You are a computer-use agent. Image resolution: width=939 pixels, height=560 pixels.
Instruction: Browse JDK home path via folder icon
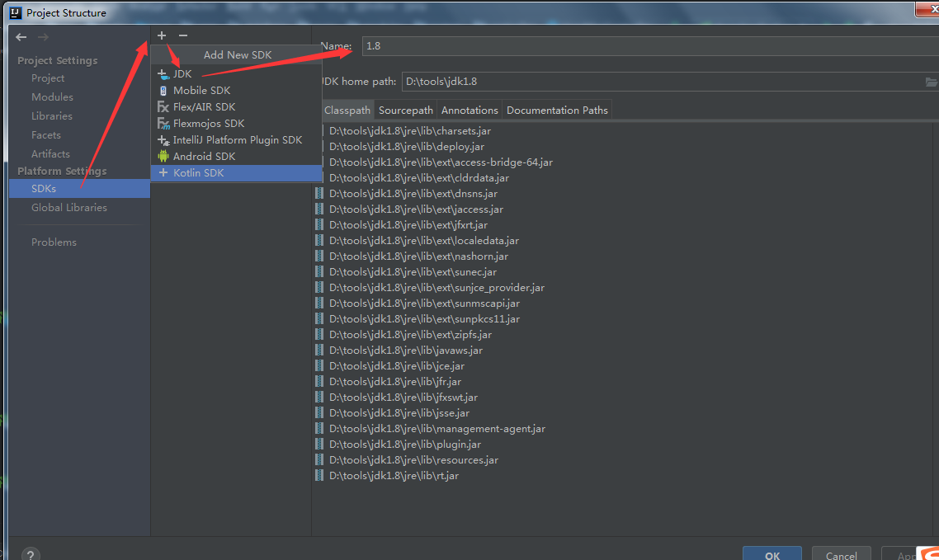(x=932, y=82)
